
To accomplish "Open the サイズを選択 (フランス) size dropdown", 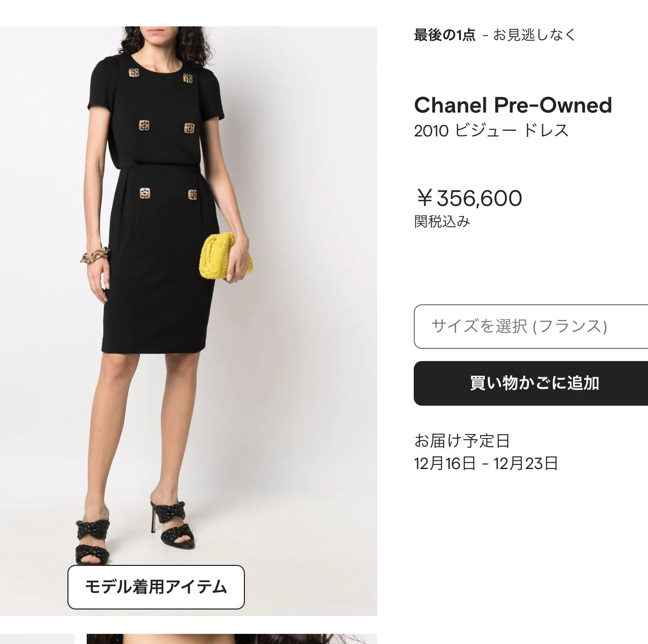I will [531, 327].
